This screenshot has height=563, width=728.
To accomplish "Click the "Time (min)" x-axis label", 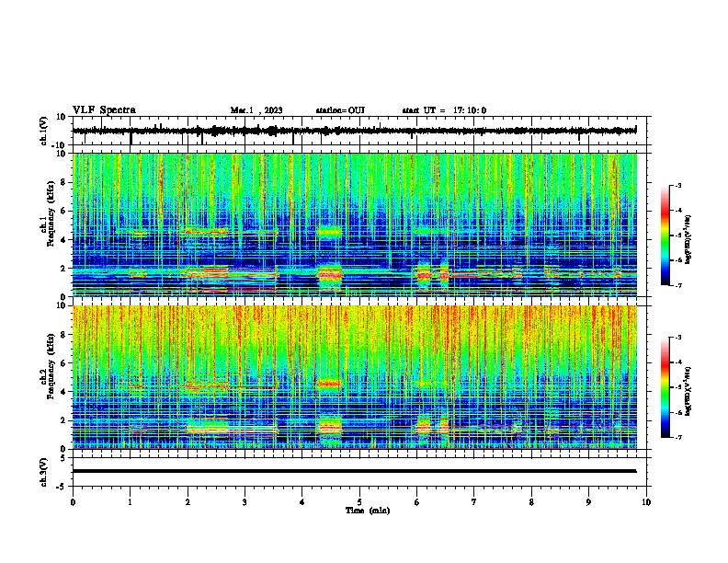I will (368, 511).
